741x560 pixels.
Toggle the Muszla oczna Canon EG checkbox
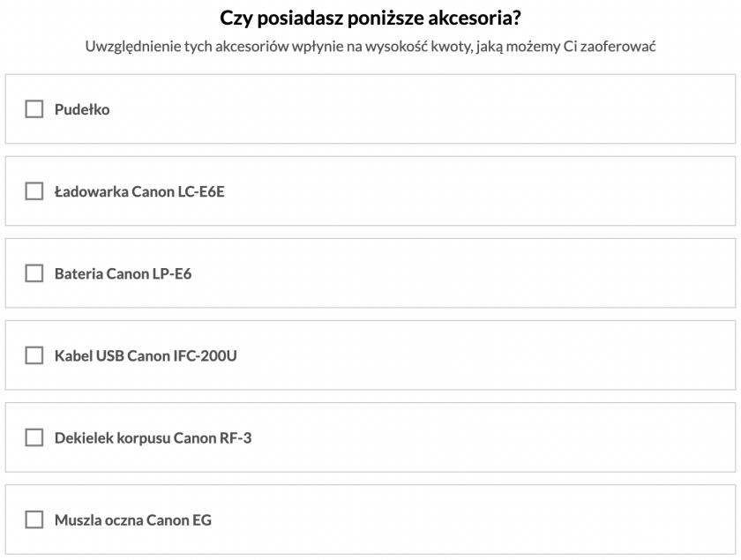click(34, 519)
